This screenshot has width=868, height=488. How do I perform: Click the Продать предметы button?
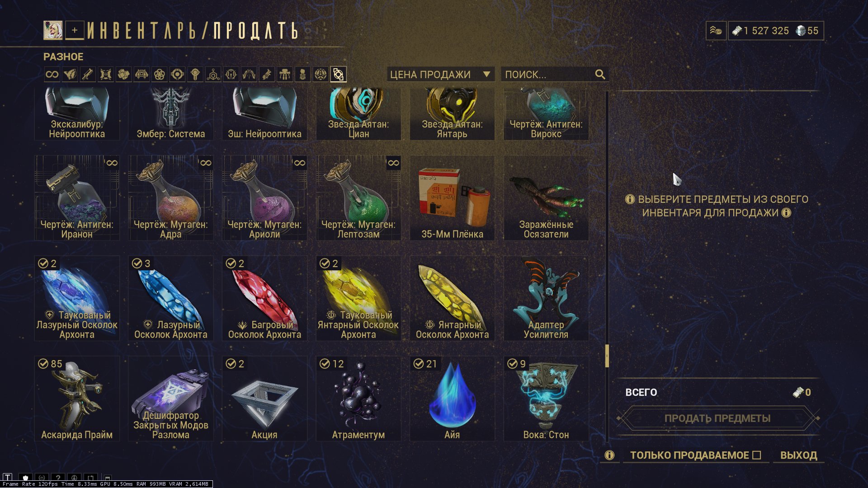pos(717,418)
